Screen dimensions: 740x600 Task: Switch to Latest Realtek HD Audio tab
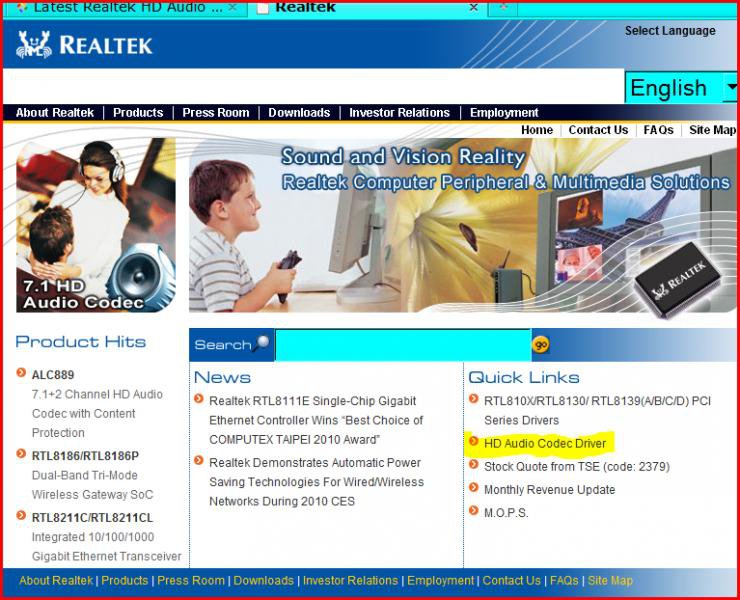126,8
